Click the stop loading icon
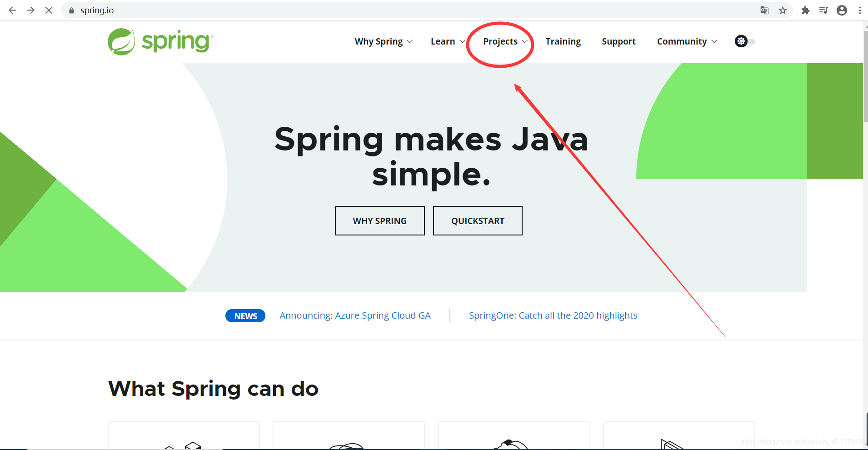This screenshot has width=868, height=450. 49,10
